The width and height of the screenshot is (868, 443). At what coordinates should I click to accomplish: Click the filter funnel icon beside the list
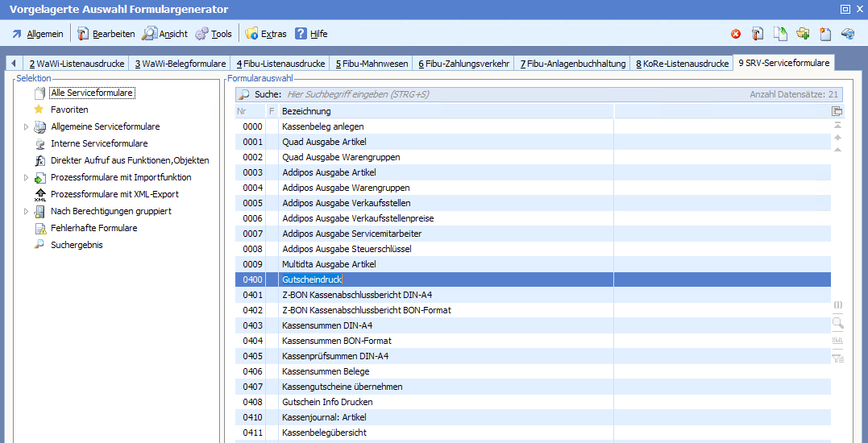(837, 358)
